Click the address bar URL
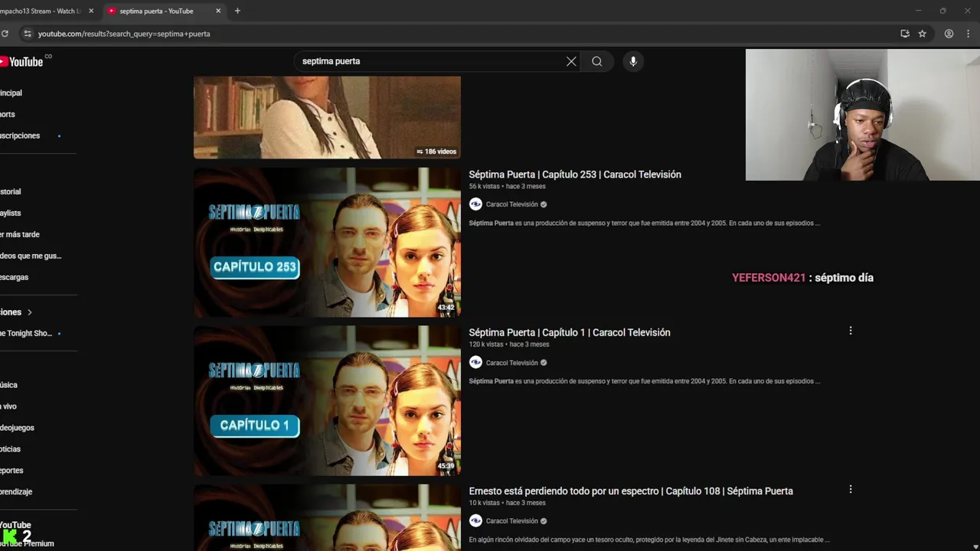The height and width of the screenshot is (551, 980). click(124, 34)
